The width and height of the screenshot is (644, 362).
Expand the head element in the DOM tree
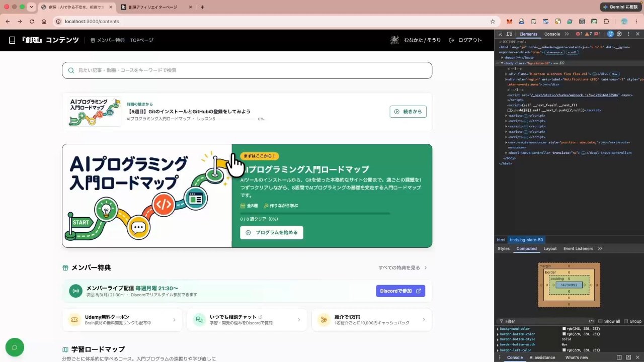[502, 58]
